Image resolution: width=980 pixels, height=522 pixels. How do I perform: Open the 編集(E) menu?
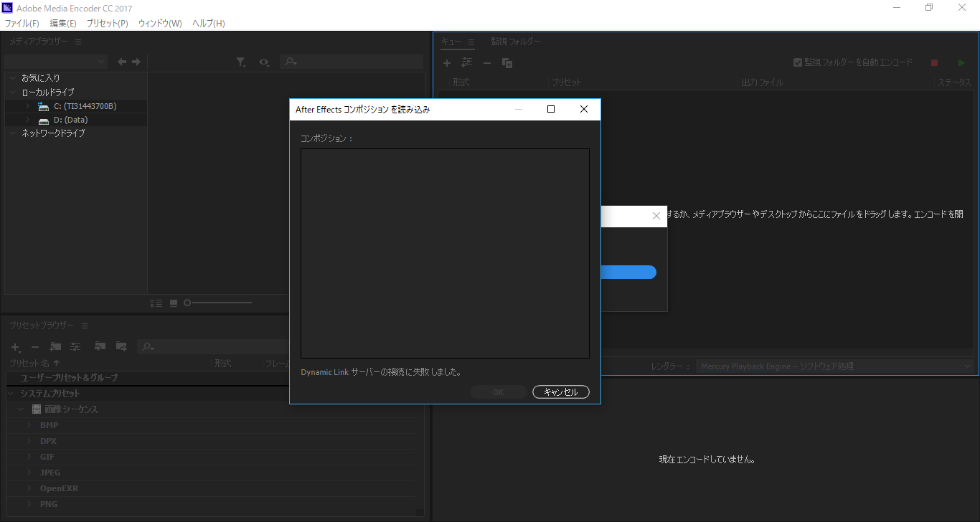[x=63, y=24]
